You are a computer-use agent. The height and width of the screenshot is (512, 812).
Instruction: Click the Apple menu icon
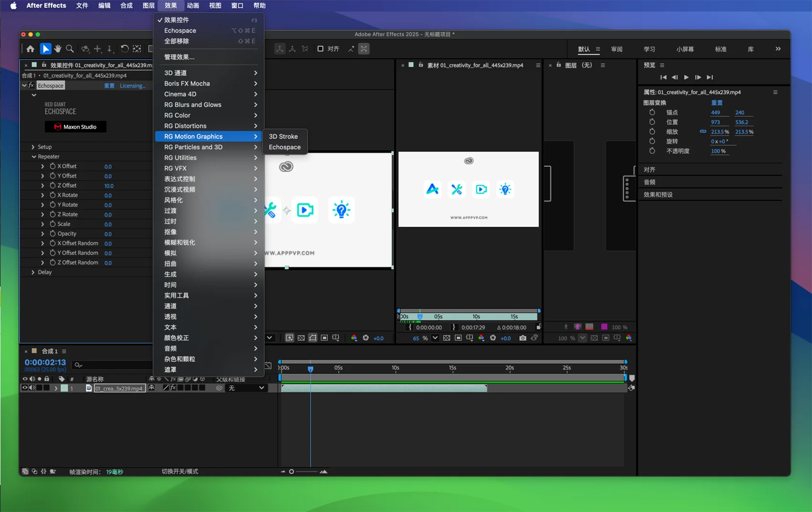pos(13,6)
